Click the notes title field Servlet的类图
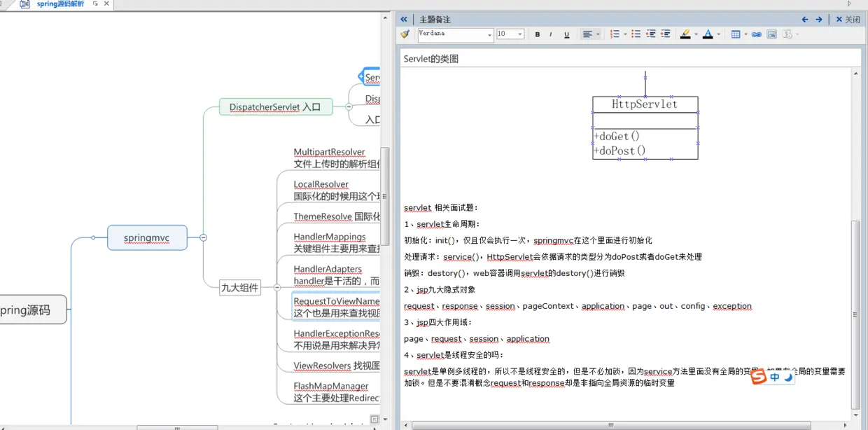 [x=631, y=59]
